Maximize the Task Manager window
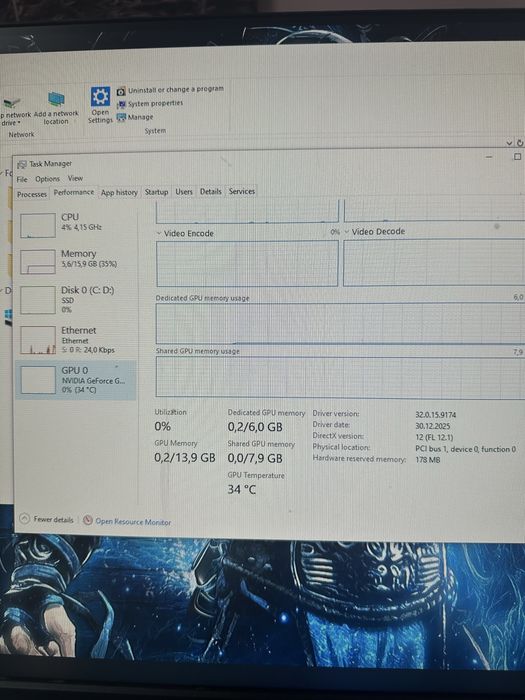The height and width of the screenshot is (700, 525). pos(517,157)
